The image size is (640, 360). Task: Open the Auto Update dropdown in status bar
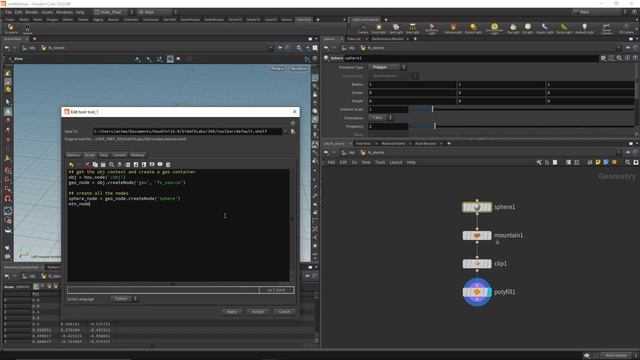(x=618, y=356)
